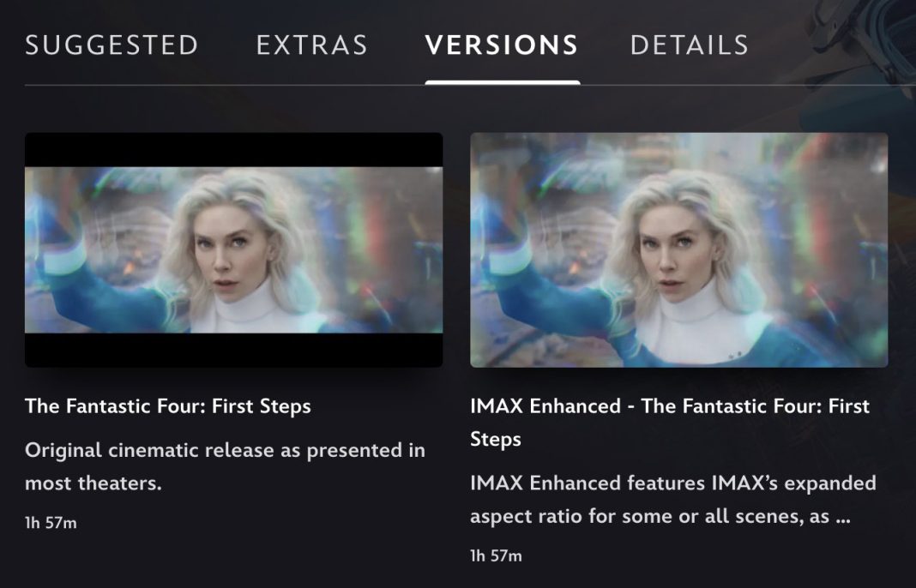This screenshot has height=588, width=916.
Task: Click the 'Original cinematic release' description text
Action: tap(225, 450)
